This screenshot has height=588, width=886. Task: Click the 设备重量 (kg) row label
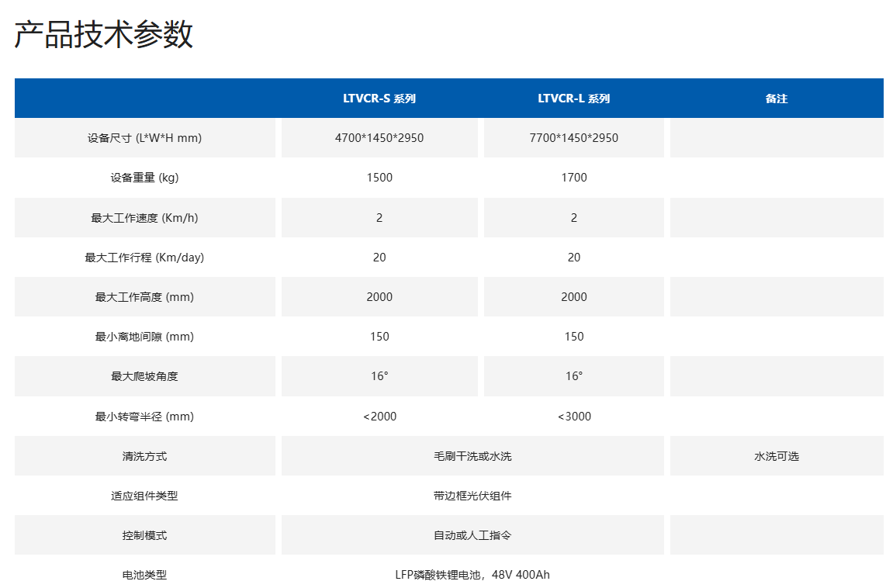[x=144, y=178]
